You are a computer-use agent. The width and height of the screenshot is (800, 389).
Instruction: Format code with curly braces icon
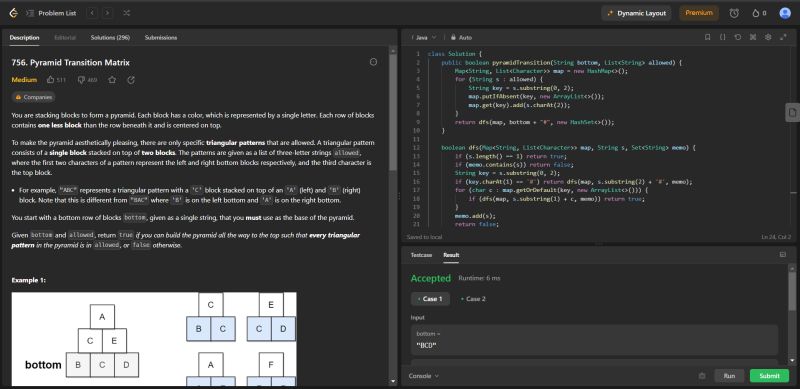pos(722,37)
